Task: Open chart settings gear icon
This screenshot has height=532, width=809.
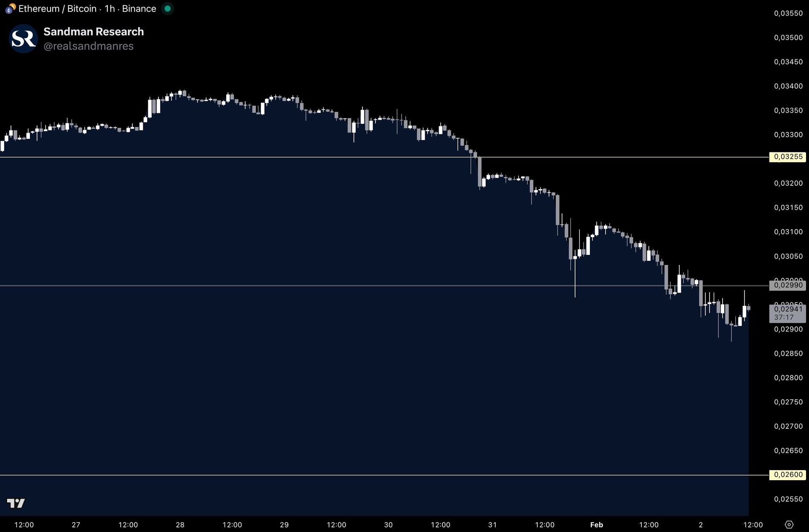Action: click(789, 524)
